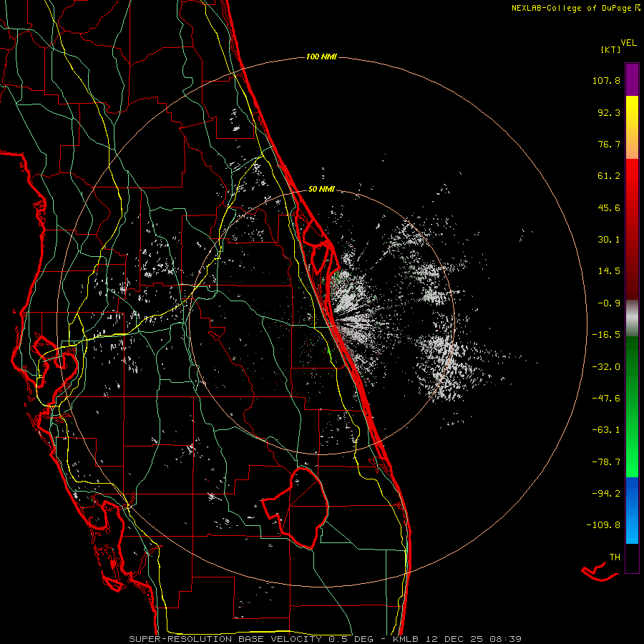644x644 pixels.
Task: Select the -16.5 legend value
Action: (x=606, y=335)
